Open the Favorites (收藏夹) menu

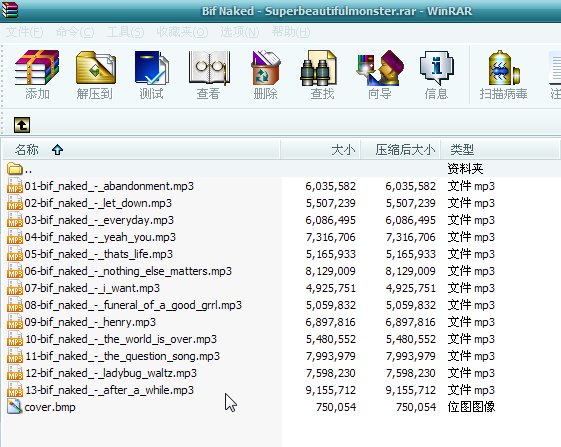tap(182, 32)
